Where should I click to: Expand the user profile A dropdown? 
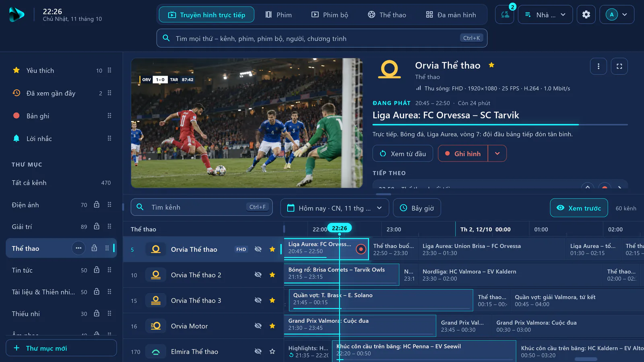(617, 14)
